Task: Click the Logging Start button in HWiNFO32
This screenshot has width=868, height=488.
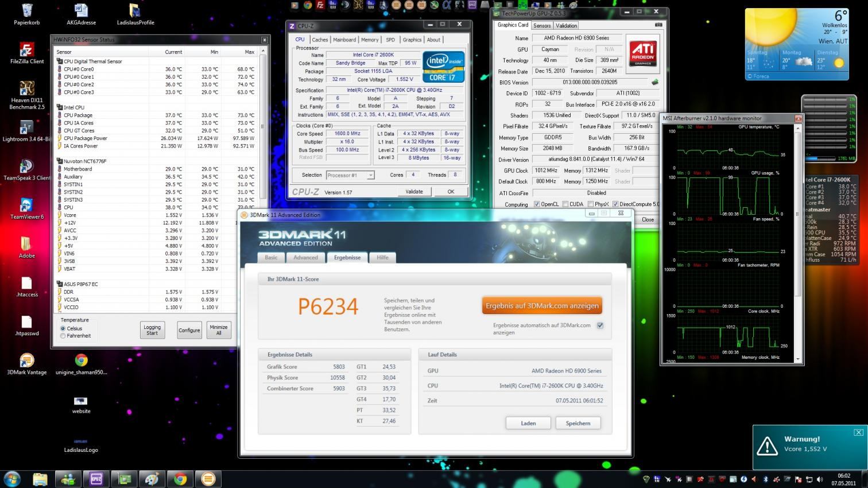Action: [152, 330]
